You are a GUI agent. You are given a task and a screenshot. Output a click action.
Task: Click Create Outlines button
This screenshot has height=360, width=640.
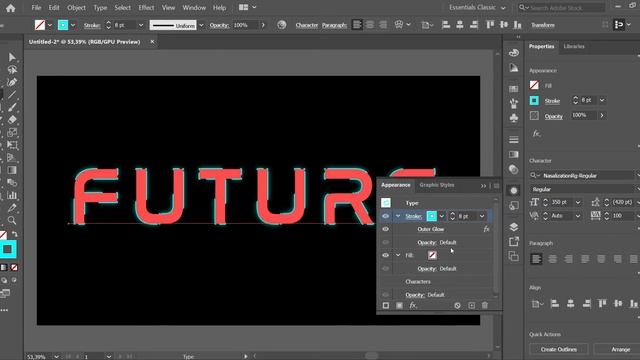click(x=559, y=349)
